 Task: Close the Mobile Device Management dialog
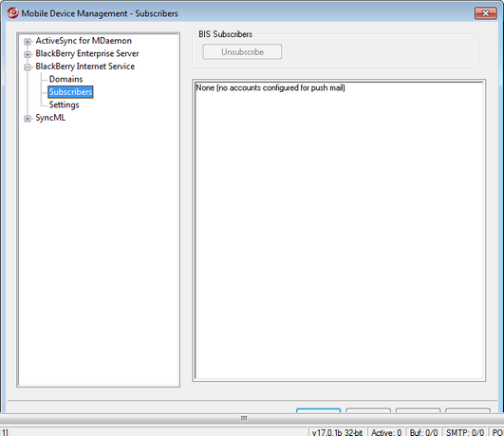485,13
